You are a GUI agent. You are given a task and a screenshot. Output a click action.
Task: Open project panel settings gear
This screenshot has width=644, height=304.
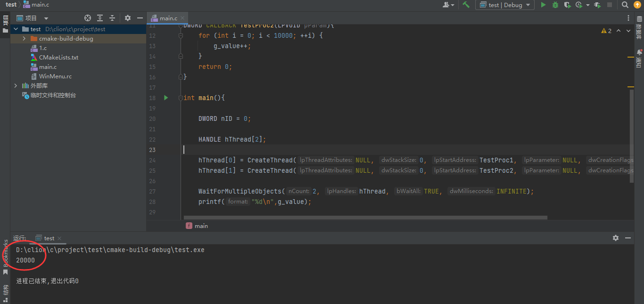click(x=128, y=18)
